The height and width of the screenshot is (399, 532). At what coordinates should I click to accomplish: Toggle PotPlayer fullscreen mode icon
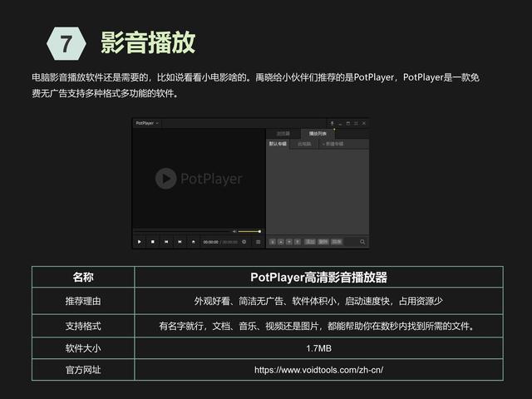coord(356,123)
